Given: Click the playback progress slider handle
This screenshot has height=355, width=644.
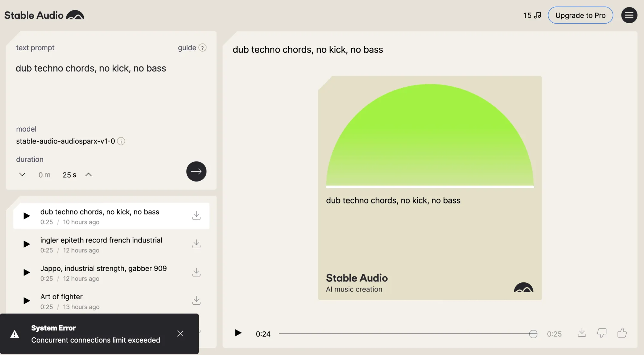Looking at the screenshot, I should coord(533,334).
